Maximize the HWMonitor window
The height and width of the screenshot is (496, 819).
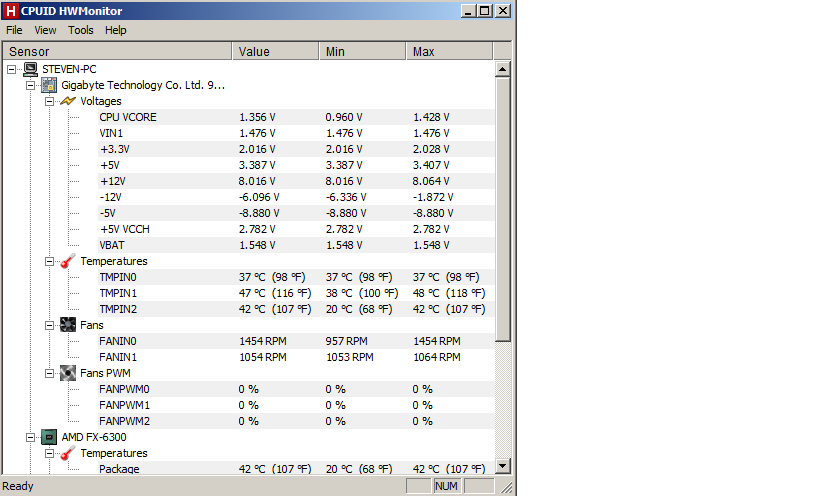(485, 11)
